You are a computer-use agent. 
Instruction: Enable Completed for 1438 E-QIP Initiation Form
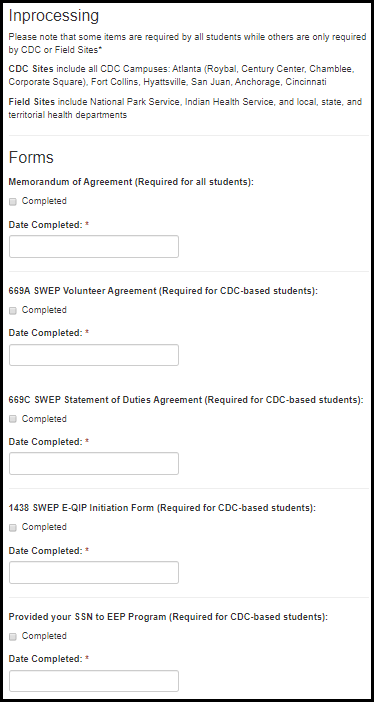click(13, 528)
